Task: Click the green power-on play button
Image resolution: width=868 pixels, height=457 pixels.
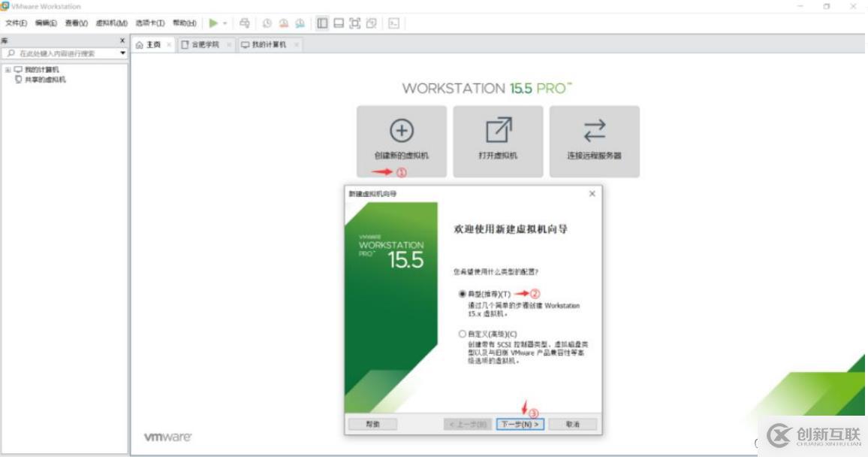Action: 213,23
